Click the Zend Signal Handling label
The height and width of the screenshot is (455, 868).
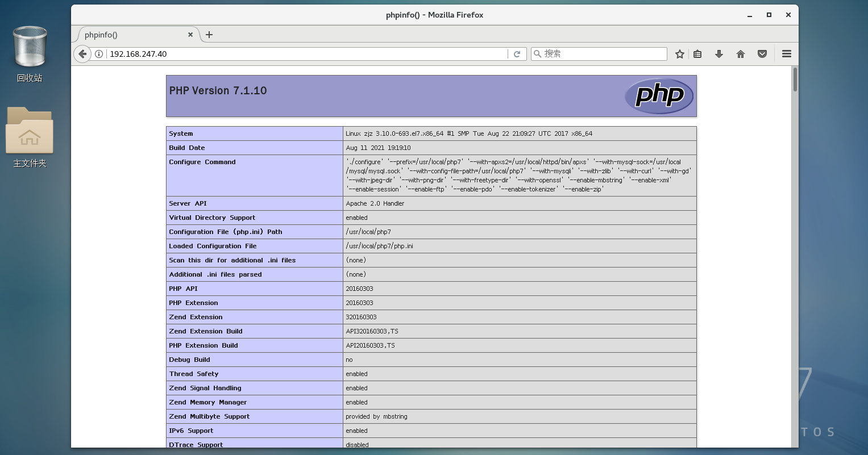205,388
